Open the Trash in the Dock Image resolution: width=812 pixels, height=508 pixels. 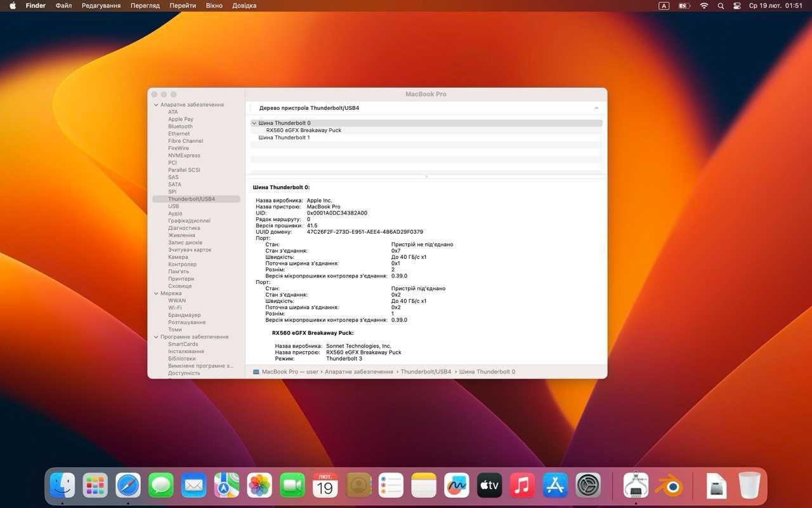coord(749,486)
